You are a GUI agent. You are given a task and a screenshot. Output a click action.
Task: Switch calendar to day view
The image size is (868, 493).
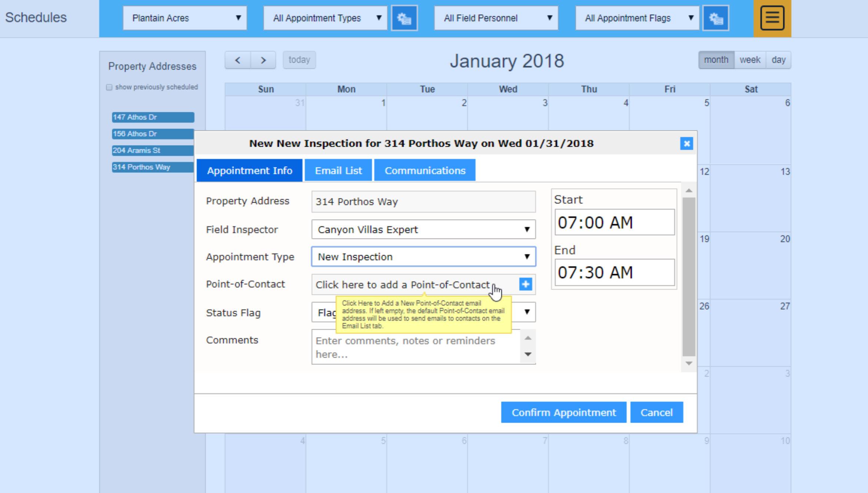coord(778,60)
